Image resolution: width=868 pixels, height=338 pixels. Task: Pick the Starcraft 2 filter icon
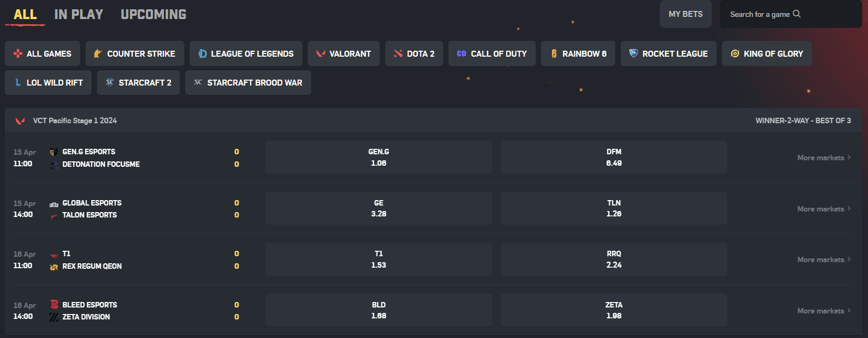pyautogui.click(x=110, y=82)
